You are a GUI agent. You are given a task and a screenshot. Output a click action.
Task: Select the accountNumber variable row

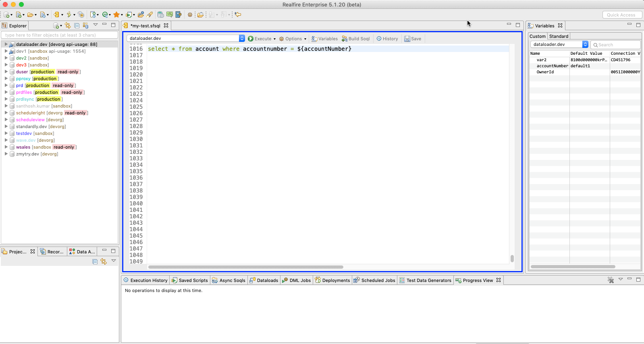point(585,66)
